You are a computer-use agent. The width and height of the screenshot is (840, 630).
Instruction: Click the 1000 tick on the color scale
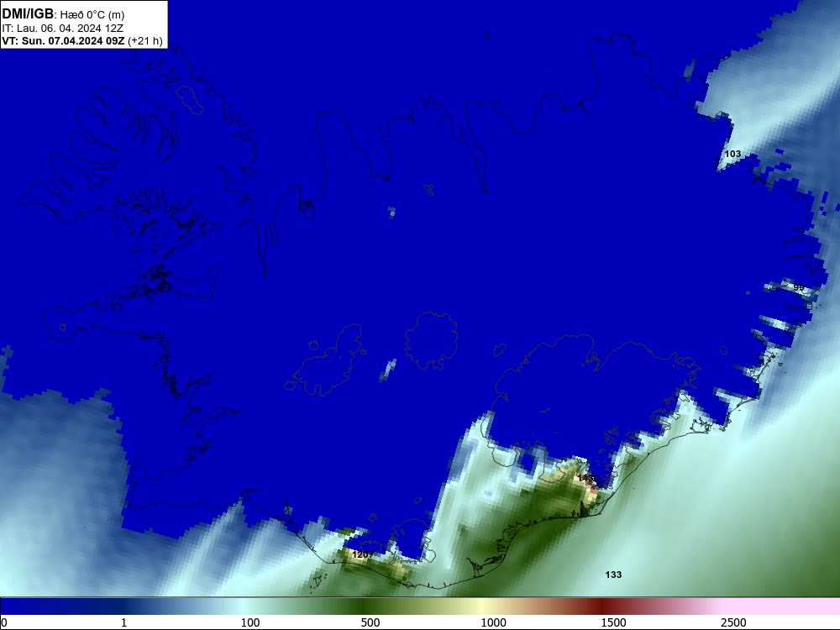click(493, 622)
